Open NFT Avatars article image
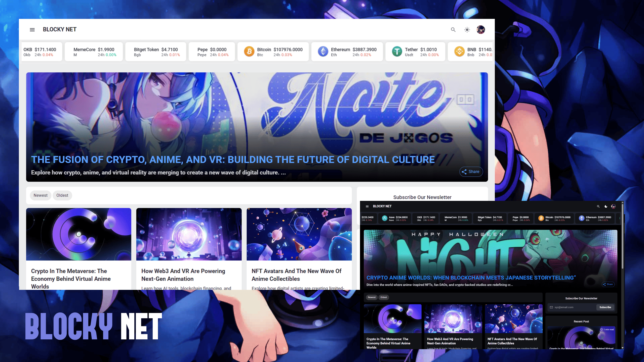The height and width of the screenshot is (362, 644). [299, 234]
